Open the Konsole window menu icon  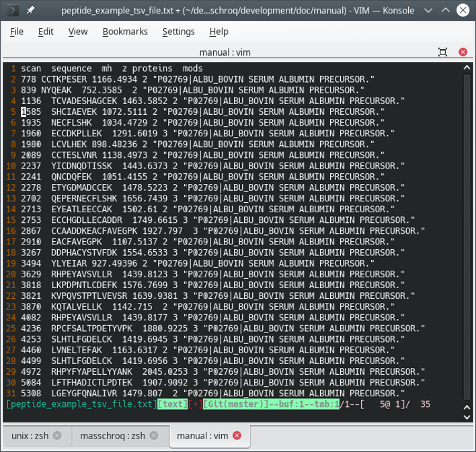coord(12,11)
